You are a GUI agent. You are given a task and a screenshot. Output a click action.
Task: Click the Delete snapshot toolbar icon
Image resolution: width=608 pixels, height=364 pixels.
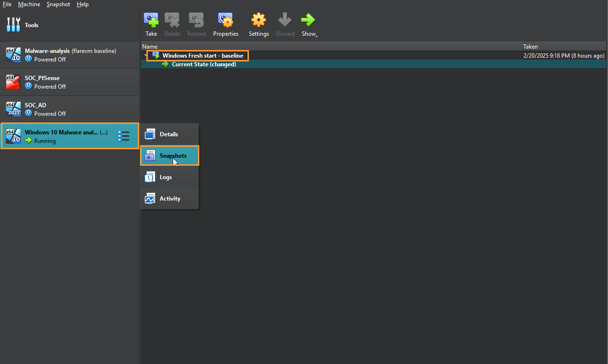pos(172,25)
